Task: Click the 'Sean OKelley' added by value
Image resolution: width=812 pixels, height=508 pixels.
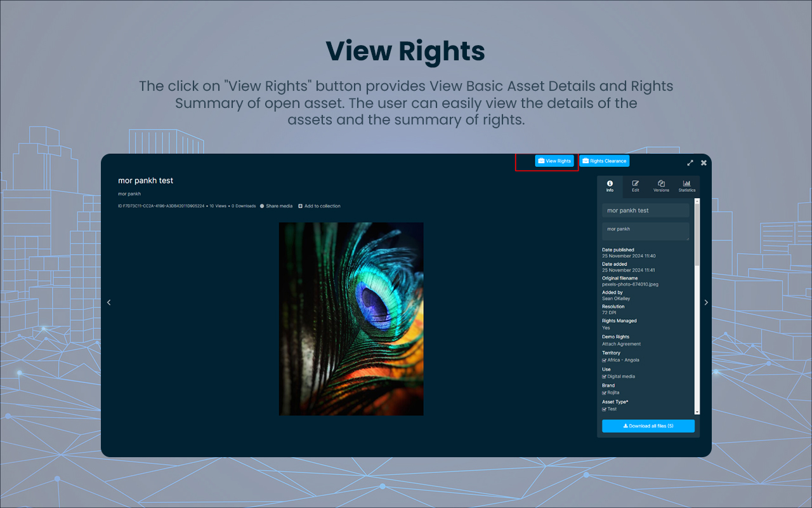Action: 616,298
